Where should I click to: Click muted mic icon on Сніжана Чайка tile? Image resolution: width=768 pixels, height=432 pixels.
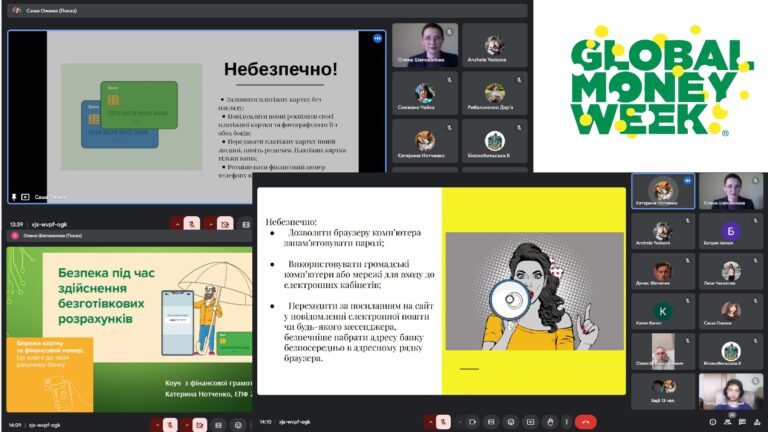[449, 79]
